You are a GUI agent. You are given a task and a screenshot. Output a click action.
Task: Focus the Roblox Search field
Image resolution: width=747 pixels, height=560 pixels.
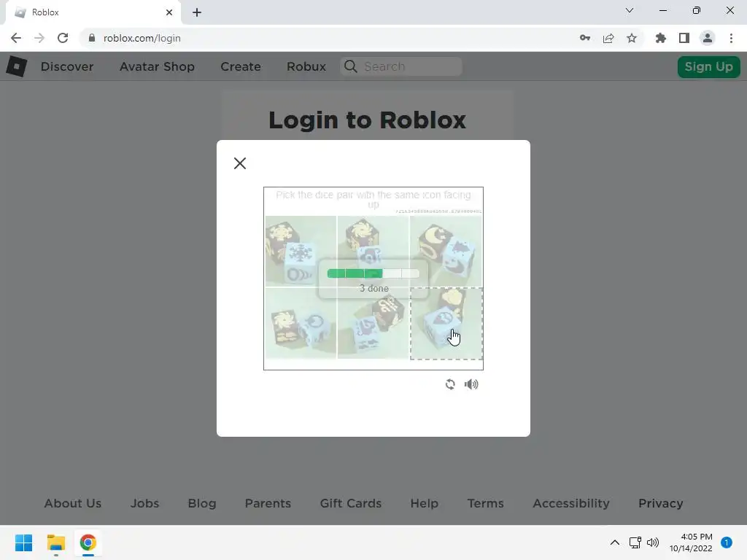[401, 66]
